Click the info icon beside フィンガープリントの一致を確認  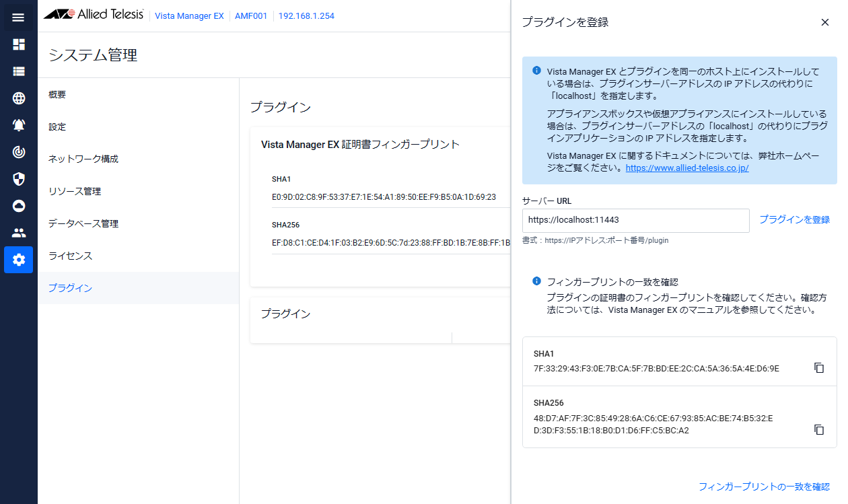coord(536,281)
